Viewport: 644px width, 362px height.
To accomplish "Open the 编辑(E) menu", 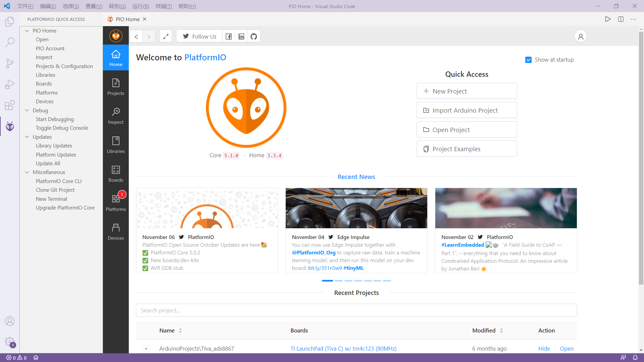I will 48,6.
